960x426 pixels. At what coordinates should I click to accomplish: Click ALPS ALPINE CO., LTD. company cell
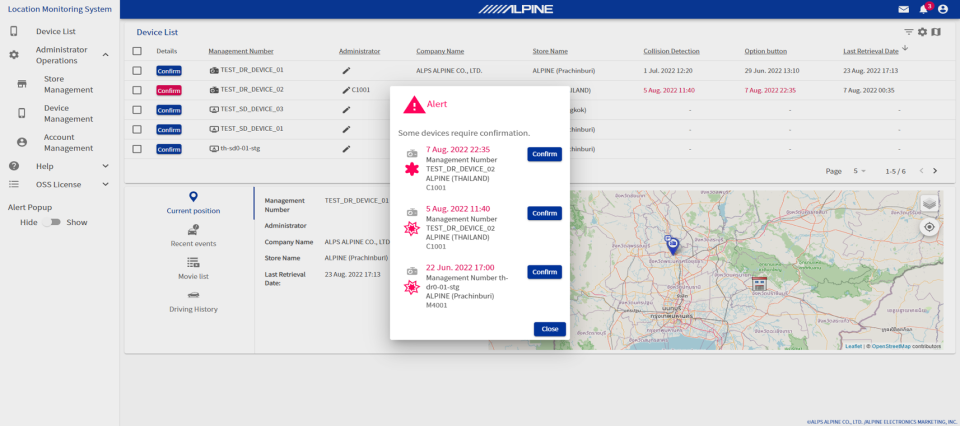click(449, 70)
